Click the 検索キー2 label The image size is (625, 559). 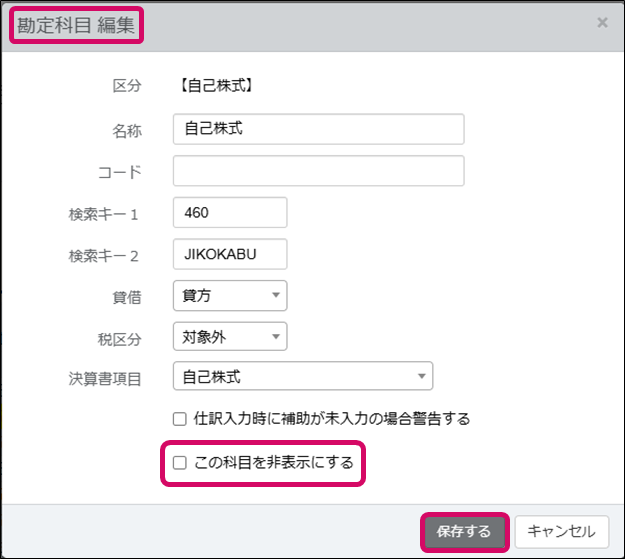tap(105, 255)
